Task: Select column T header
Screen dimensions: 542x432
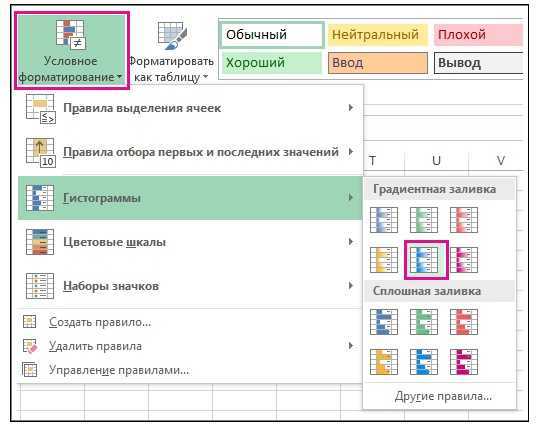Action: [x=373, y=160]
